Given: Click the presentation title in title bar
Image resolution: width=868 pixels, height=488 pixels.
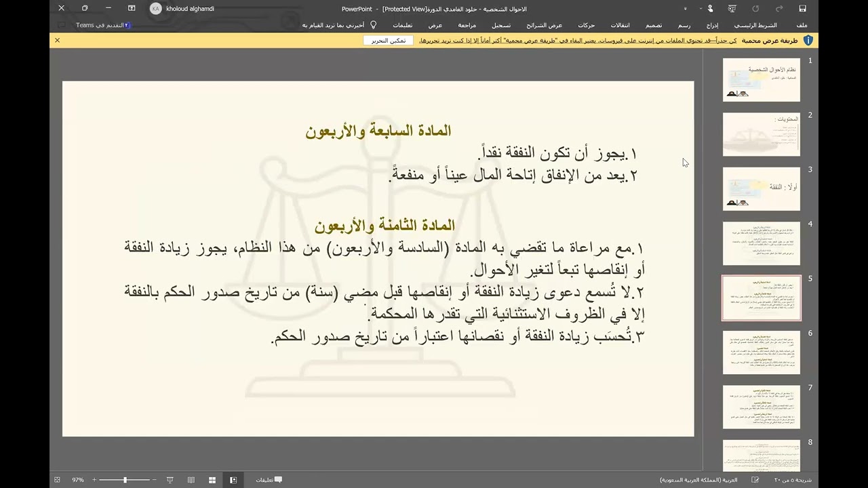Looking at the screenshot, I should pos(435,9).
